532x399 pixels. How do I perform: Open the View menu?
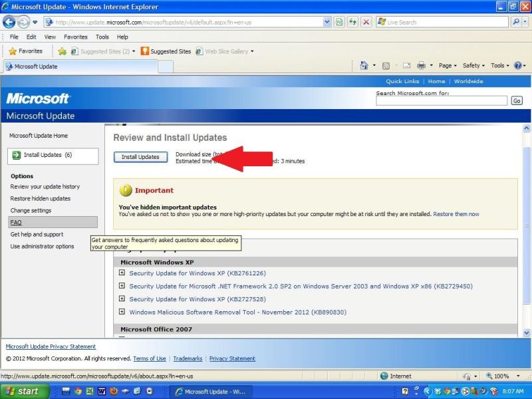pos(50,37)
